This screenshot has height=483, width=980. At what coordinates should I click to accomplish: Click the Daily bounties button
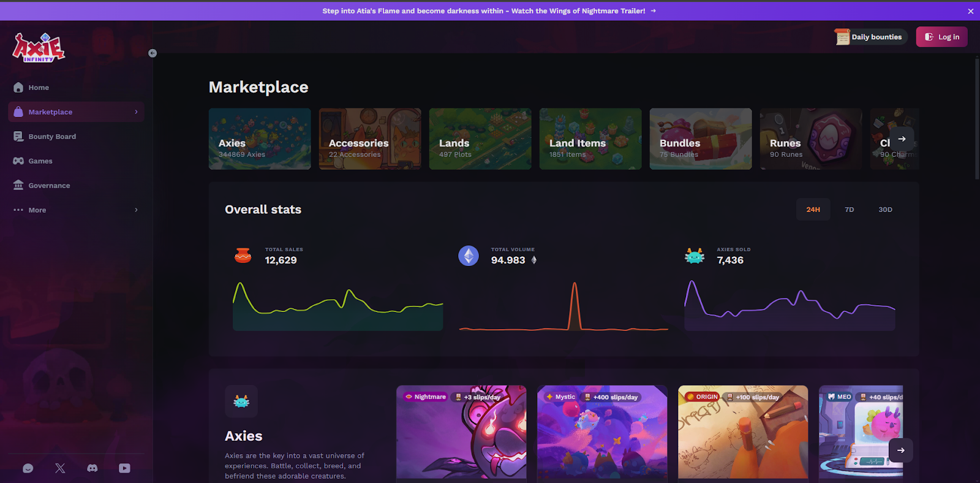[x=870, y=37]
